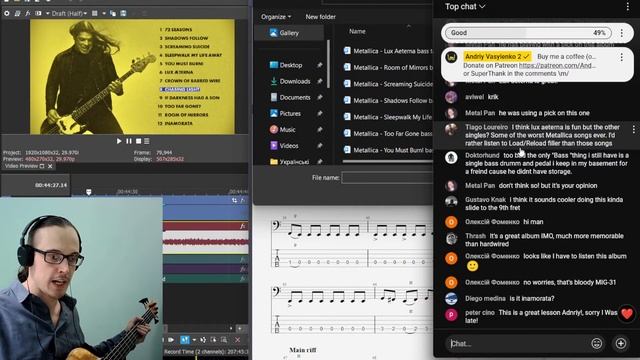Toggle overlays grid icon in preview toolbar
Image resolution: width=640 pixels, height=360 pixels.
coord(95,13)
